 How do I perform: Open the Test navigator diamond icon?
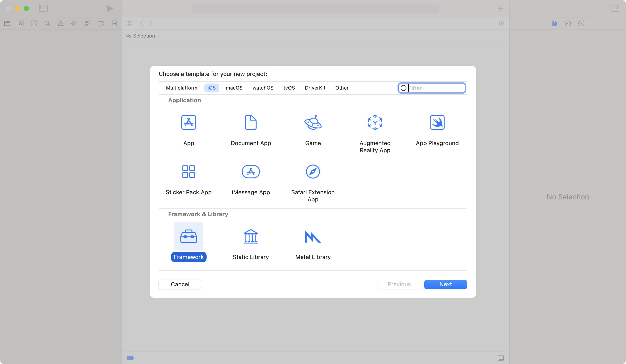pyautogui.click(x=74, y=24)
